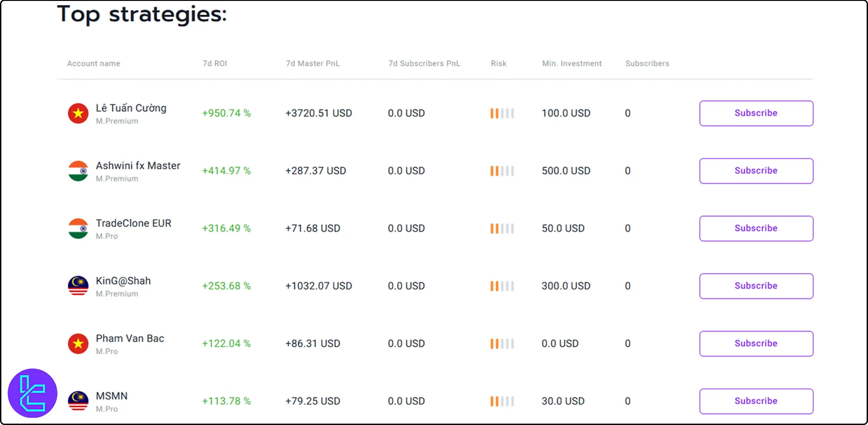Select 50.0 USD minimum investment

[563, 229]
